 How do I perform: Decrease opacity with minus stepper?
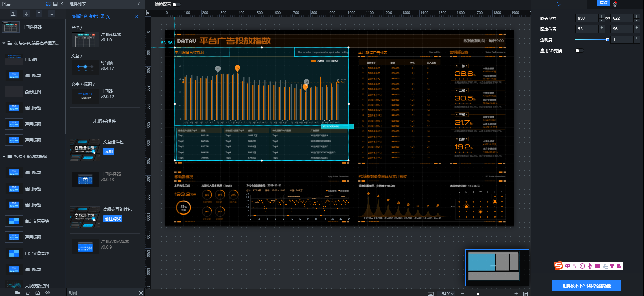pyautogui.click(x=637, y=41)
